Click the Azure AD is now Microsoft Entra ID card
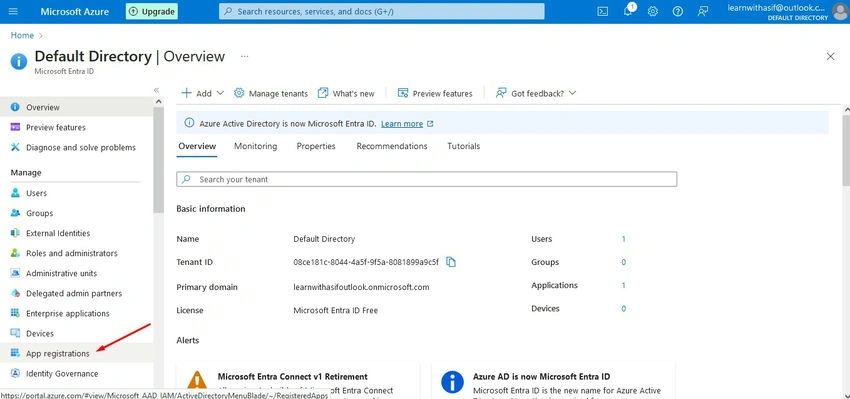Screen dimensions: 850x399 [x=553, y=381]
